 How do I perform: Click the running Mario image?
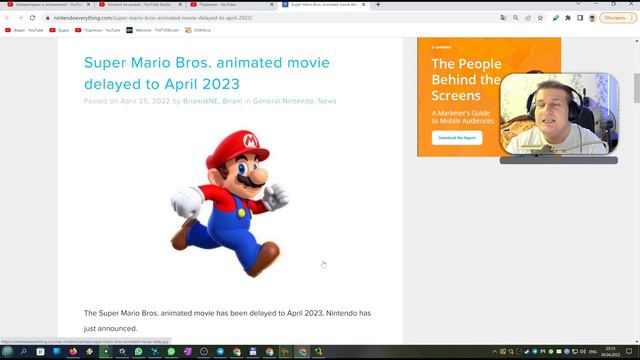pos(230,203)
